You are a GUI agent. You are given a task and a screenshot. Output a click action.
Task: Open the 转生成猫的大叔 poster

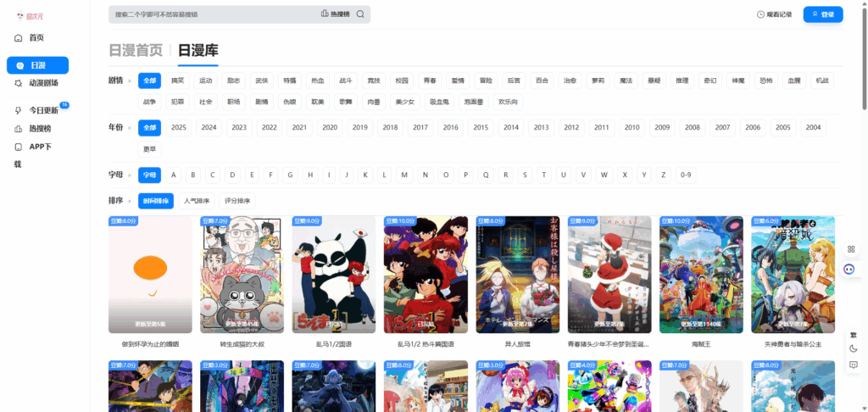pos(242,275)
